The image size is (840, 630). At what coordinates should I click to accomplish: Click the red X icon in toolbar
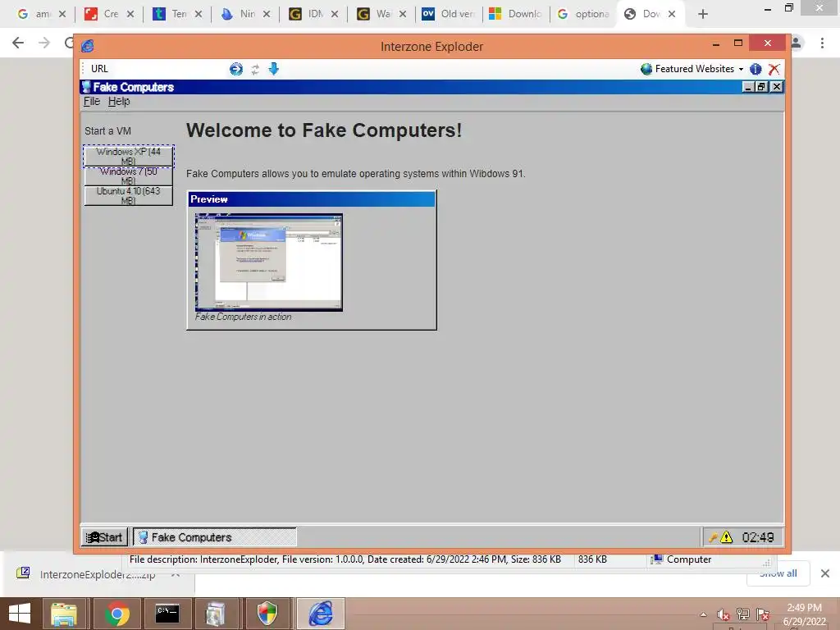click(774, 69)
